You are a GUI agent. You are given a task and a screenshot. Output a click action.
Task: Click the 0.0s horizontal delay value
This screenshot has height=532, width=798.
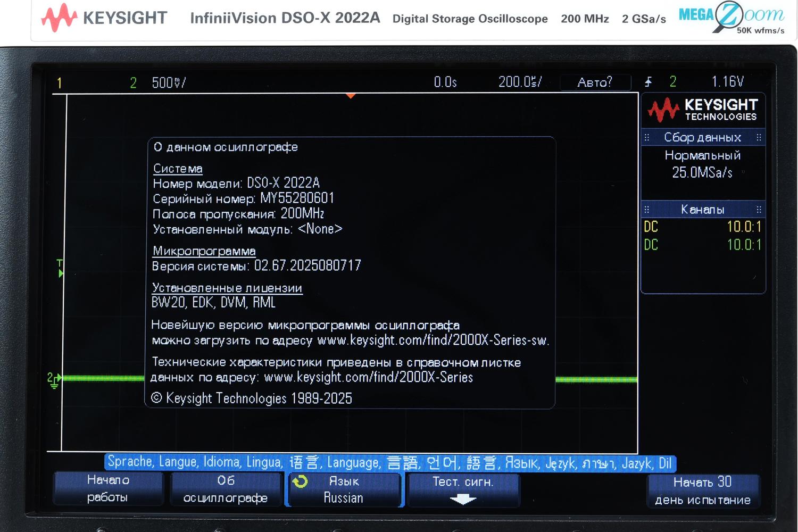coord(445,82)
